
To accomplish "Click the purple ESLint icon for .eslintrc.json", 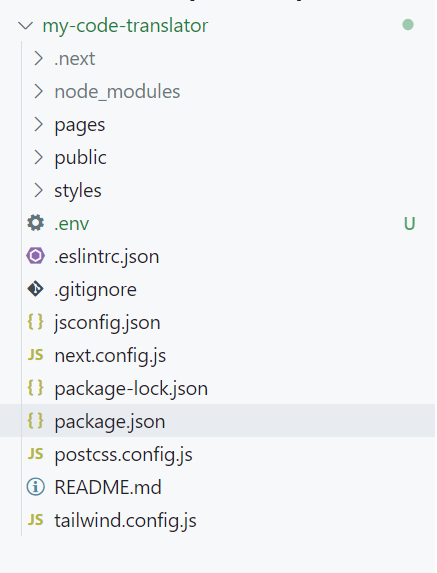I will coord(35,256).
